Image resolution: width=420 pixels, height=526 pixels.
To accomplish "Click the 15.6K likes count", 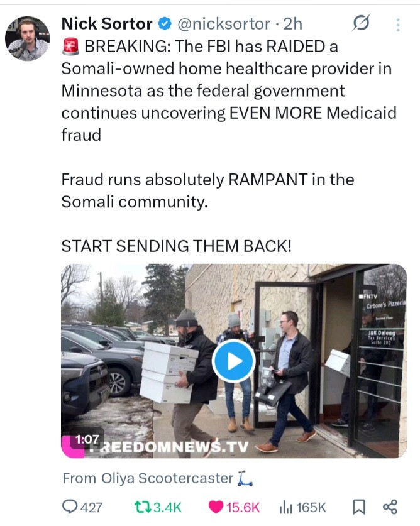I will tap(243, 508).
